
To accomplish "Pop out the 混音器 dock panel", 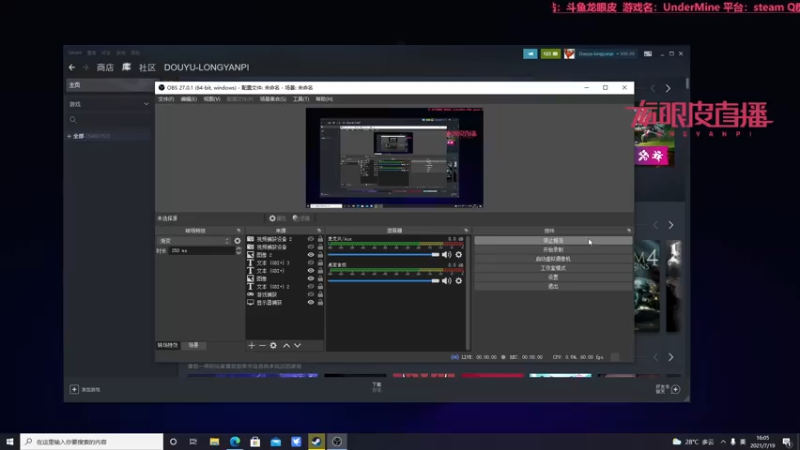I will tap(466, 231).
